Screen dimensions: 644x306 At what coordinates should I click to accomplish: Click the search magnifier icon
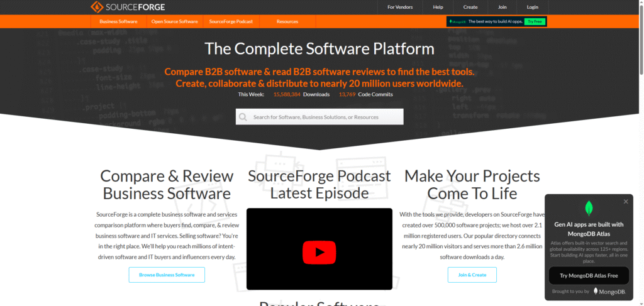pos(243,117)
